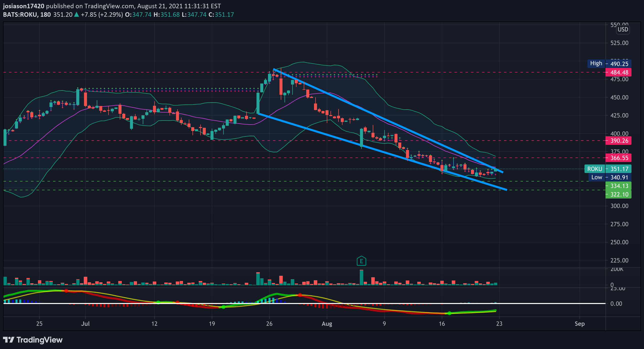Click the tallest volume bar under E marker

(x=361, y=277)
